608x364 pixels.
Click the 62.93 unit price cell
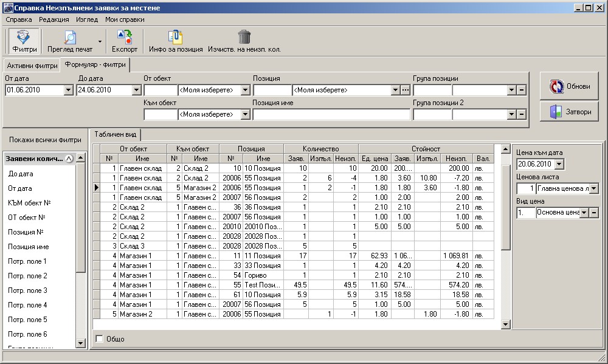click(375, 256)
